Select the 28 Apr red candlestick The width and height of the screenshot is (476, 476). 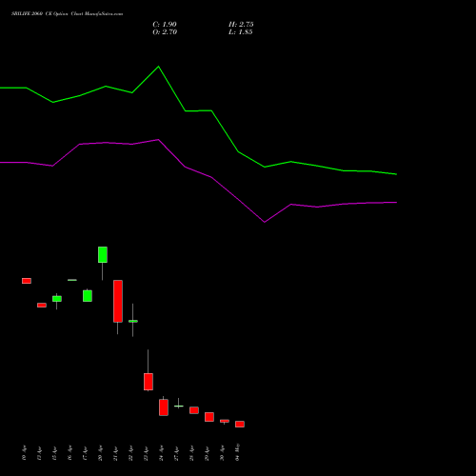[x=194, y=410]
